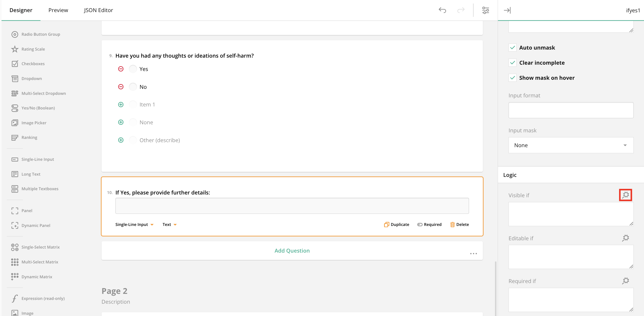Uncheck Auto unmask checkbox
This screenshot has height=316, width=644.
click(513, 48)
